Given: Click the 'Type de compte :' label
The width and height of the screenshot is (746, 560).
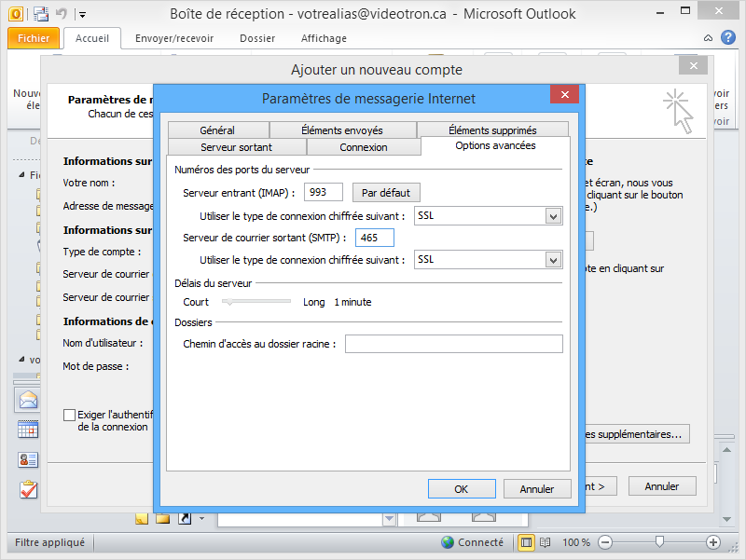Looking at the screenshot, I should pyautogui.click(x=102, y=252).
